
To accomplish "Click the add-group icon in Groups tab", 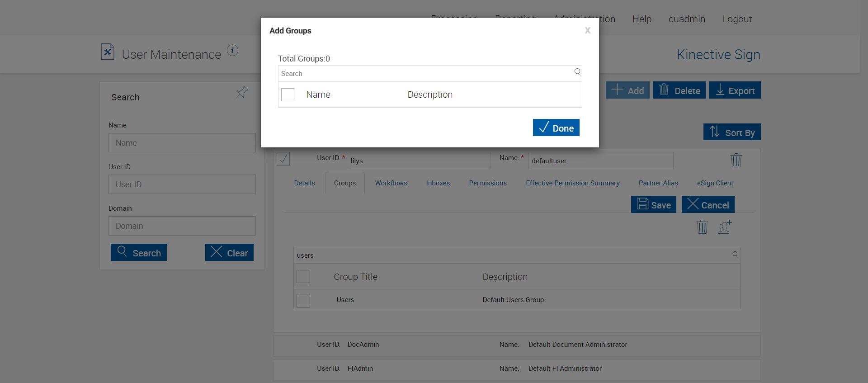I will coord(725,227).
